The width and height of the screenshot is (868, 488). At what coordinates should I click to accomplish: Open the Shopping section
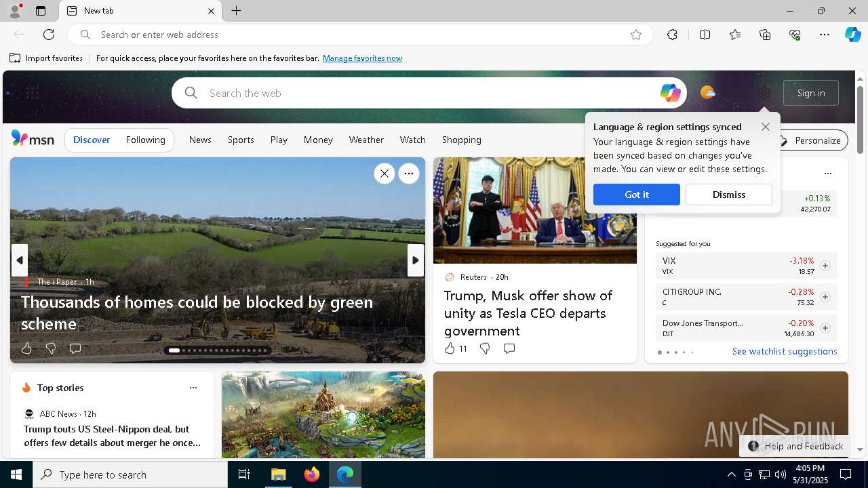click(461, 140)
